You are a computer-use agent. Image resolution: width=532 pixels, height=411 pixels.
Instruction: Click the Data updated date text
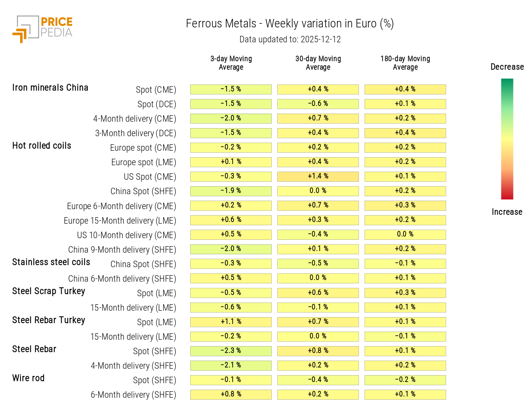tap(290, 39)
